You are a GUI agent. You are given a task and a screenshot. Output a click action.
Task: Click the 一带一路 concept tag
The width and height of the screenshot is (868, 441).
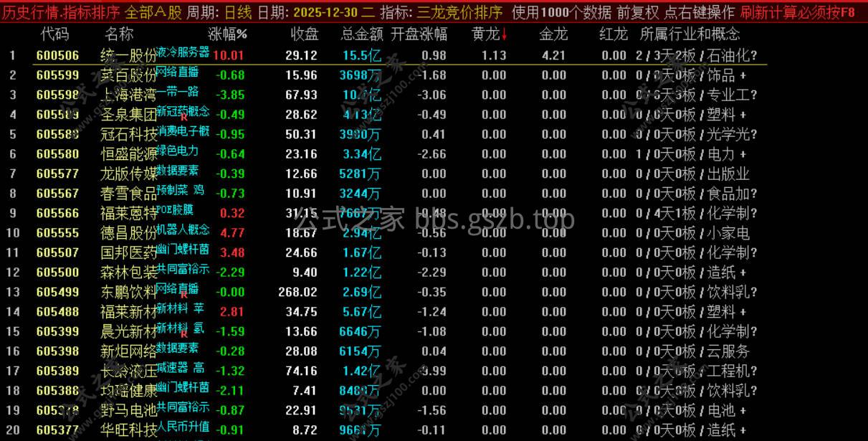177,91
